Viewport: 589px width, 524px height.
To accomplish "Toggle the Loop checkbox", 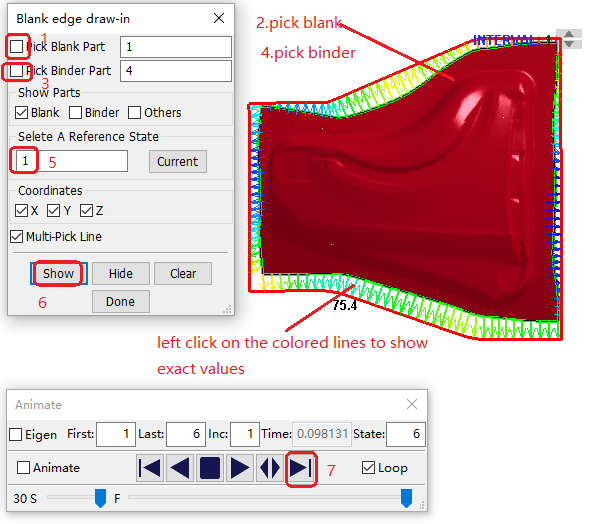I will (368, 468).
